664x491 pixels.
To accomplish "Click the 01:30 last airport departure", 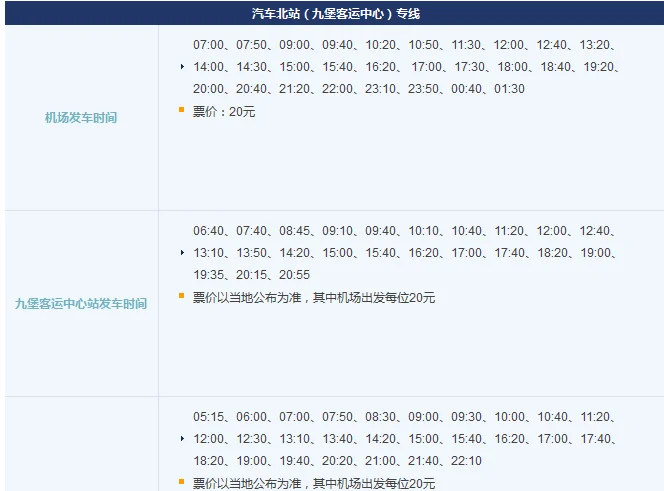I will click(x=508, y=89).
